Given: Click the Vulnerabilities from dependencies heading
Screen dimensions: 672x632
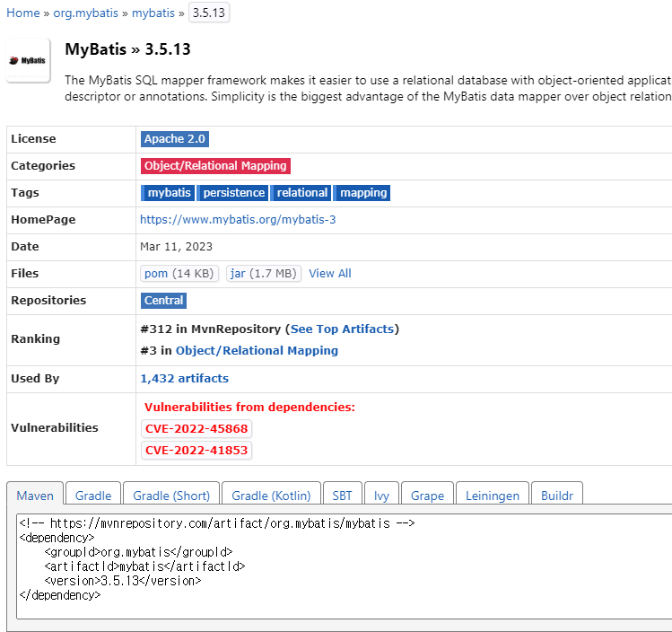Looking at the screenshot, I should coord(249,407).
